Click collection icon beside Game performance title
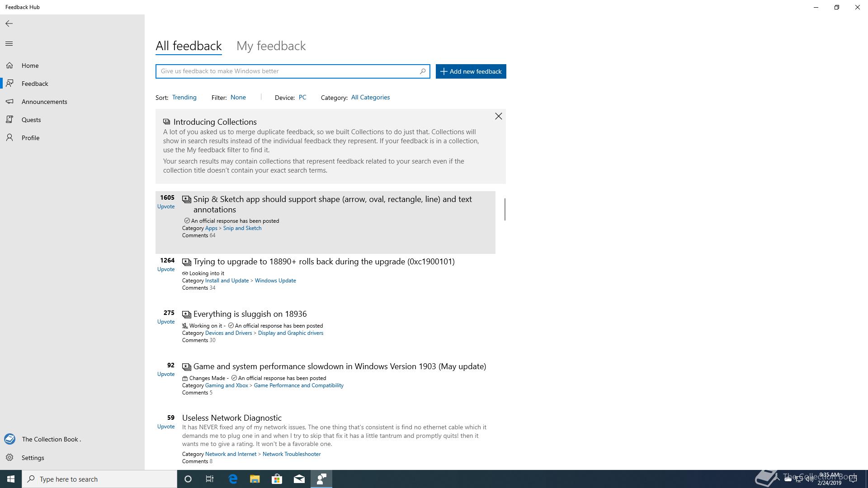This screenshot has width=868, height=488. point(187,367)
